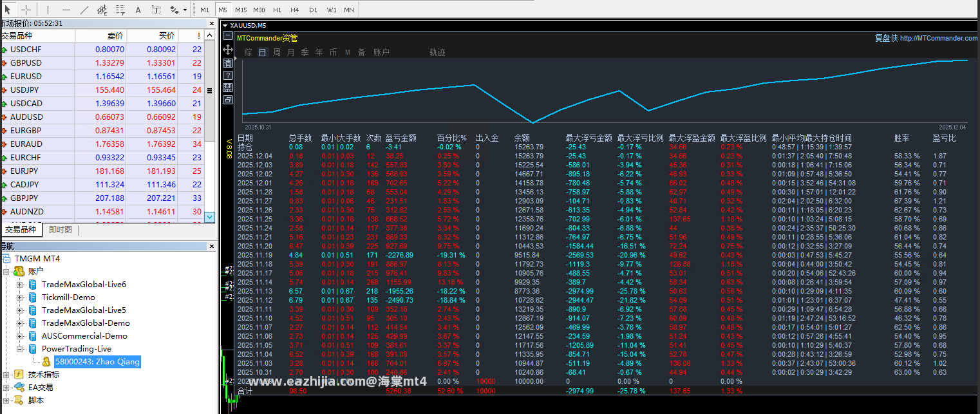
Task: Select the 账户 tab in MTCommander panel
Action: (382, 52)
